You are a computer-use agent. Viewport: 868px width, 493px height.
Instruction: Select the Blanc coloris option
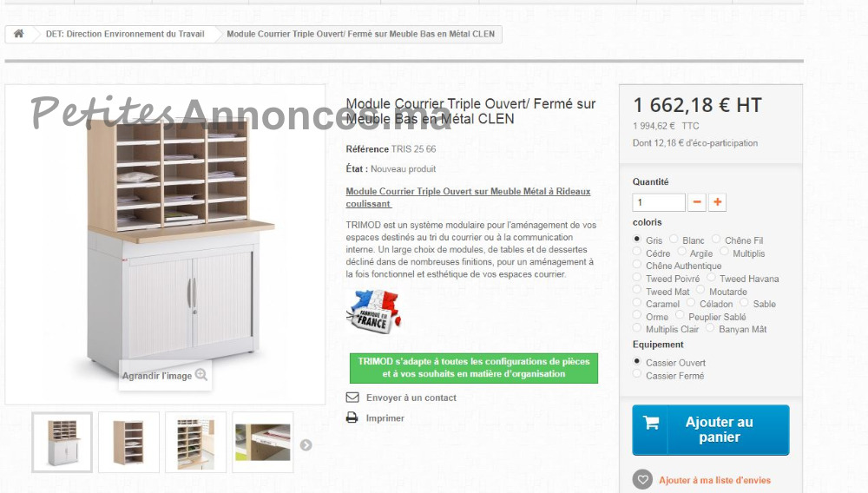tap(674, 239)
